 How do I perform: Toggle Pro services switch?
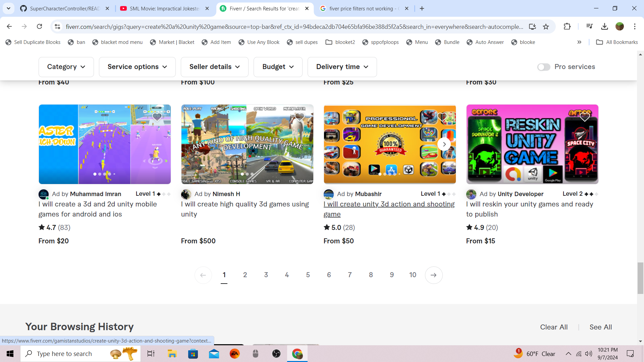click(544, 67)
